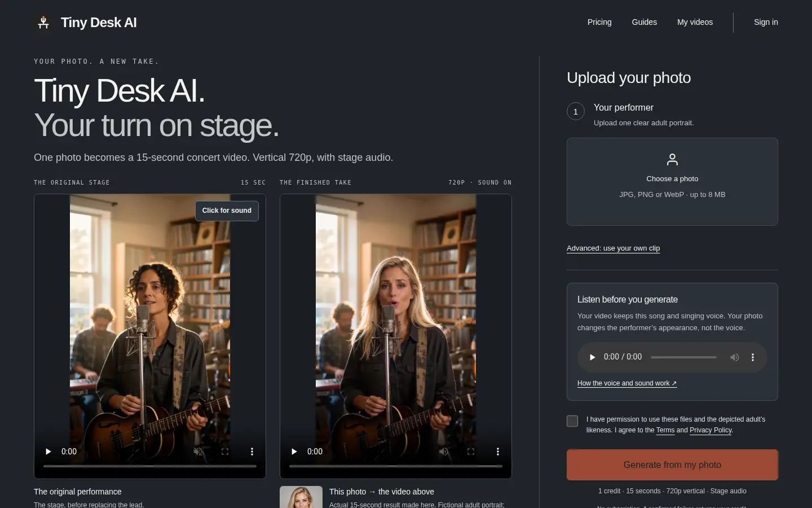Viewport: 812px width, 508px height.
Task: Check the permission and terms checkbox
Action: pos(572,421)
